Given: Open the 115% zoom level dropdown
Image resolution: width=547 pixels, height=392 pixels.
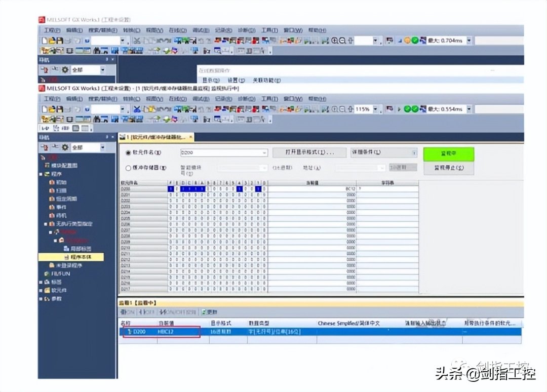Looking at the screenshot, I should pyautogui.click(x=375, y=109).
